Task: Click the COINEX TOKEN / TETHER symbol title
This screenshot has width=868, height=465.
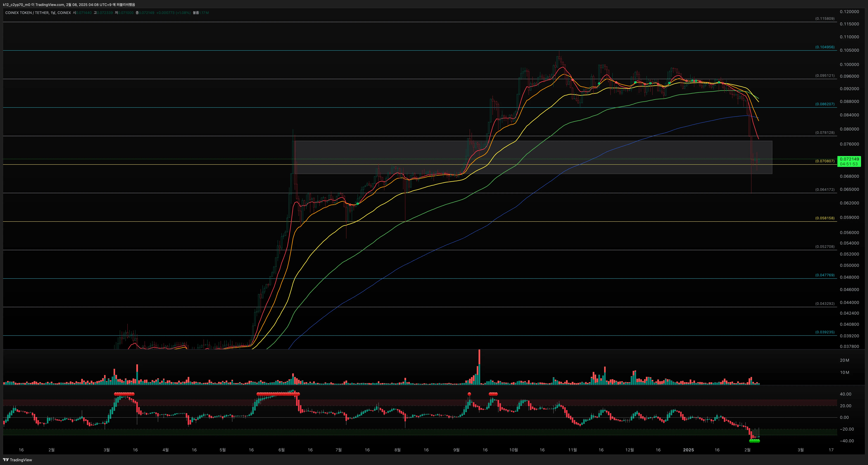Action: [x=27, y=13]
